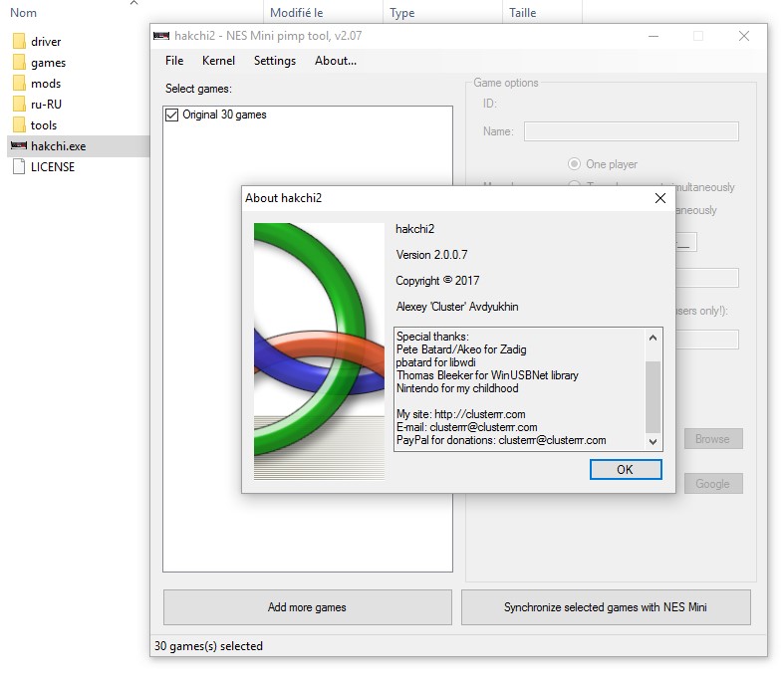Sort by the Nom column header
Viewport: 784px width, 690px height.
(x=24, y=13)
